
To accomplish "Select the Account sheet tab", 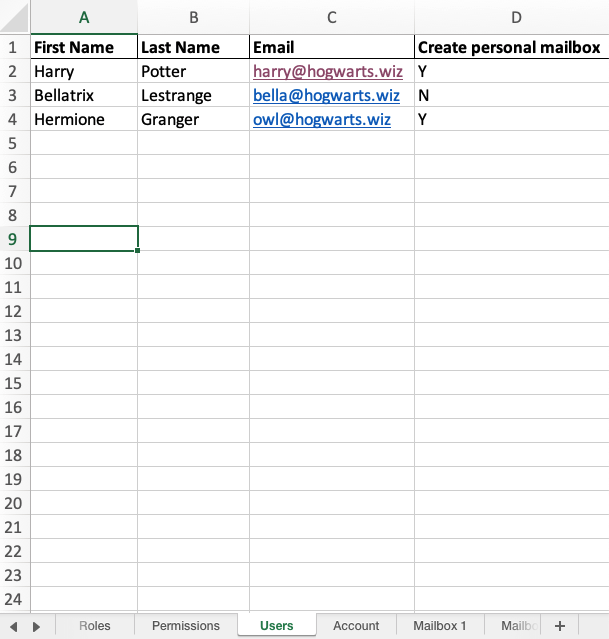I will [356, 626].
